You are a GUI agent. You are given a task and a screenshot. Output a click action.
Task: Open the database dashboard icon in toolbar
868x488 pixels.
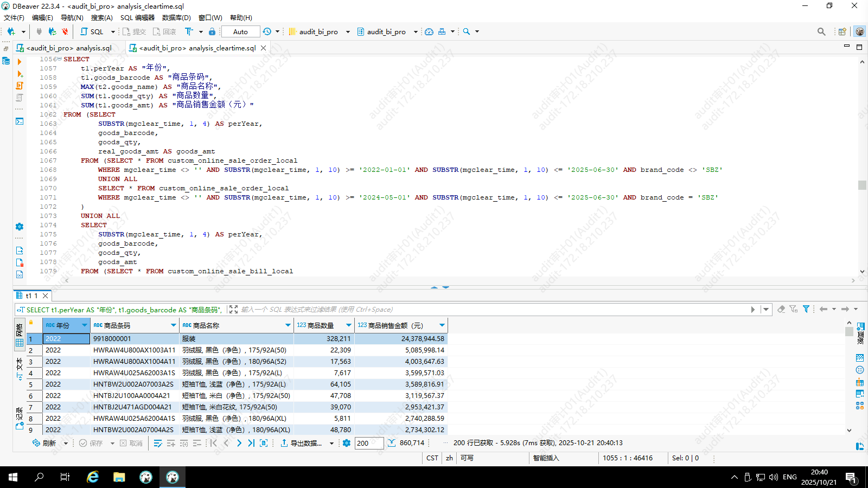[x=429, y=31]
